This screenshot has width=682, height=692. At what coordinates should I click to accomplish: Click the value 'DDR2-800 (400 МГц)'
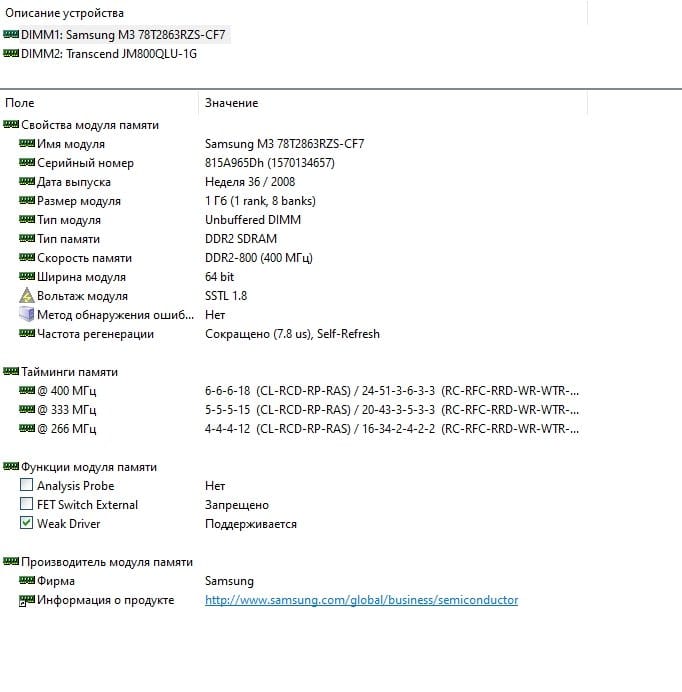coord(259,258)
